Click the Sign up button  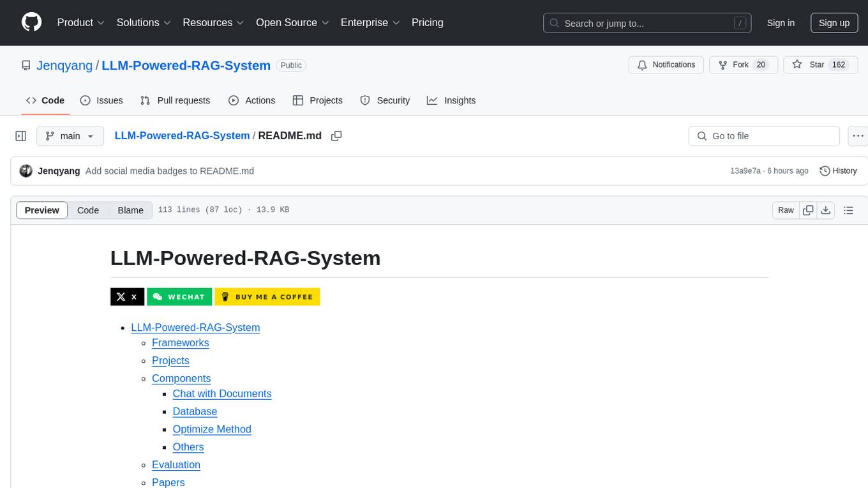point(834,23)
